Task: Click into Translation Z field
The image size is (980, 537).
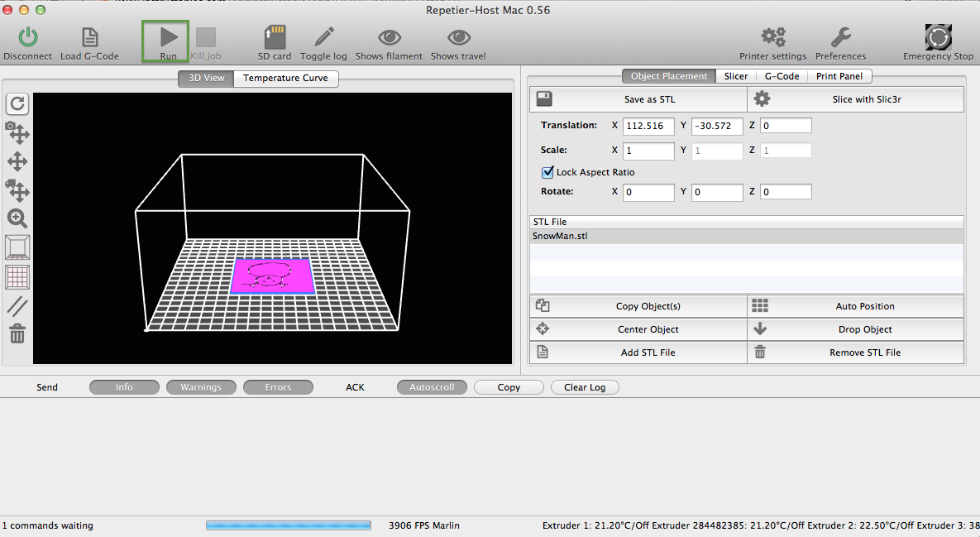Action: pyautogui.click(x=786, y=126)
